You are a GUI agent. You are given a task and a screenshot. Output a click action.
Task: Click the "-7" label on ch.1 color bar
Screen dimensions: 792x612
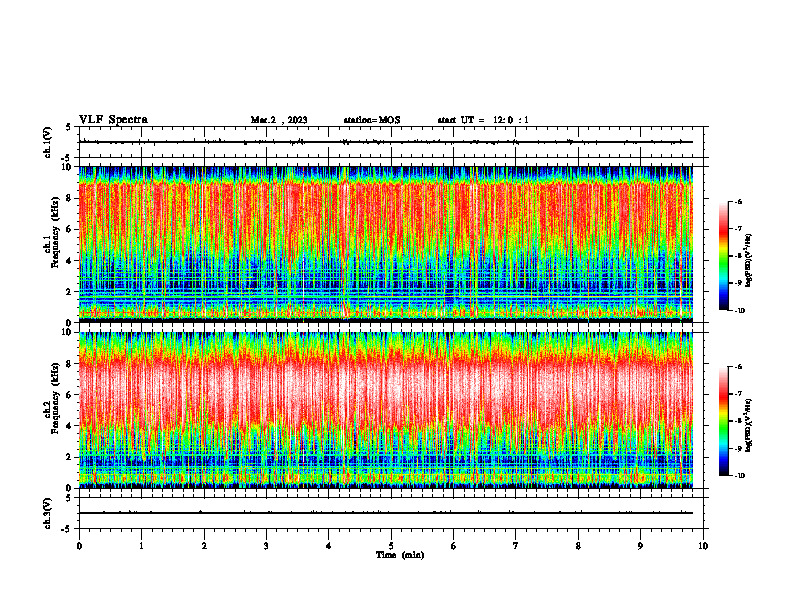pyautogui.click(x=738, y=229)
